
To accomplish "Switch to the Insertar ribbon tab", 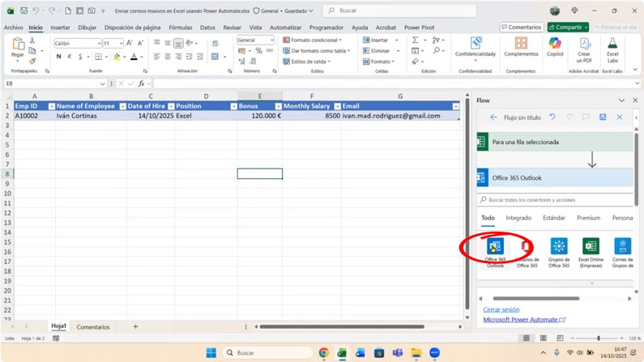I will [x=60, y=27].
